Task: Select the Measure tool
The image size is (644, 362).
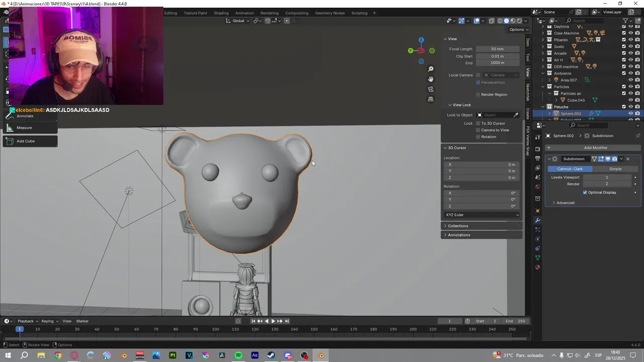Action: pos(30,128)
